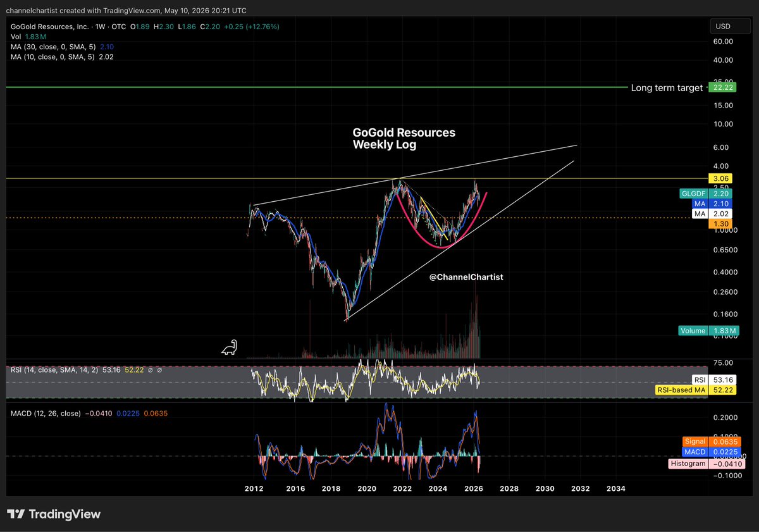Click the 2030 time axis label
759x532 pixels.
click(545, 488)
